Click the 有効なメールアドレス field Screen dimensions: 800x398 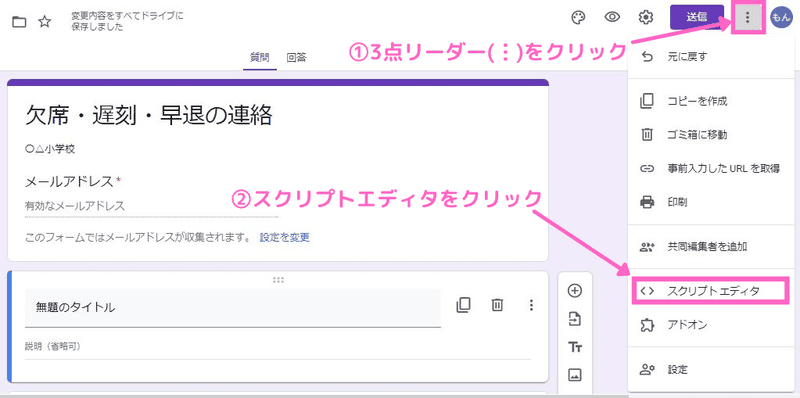pos(152,206)
